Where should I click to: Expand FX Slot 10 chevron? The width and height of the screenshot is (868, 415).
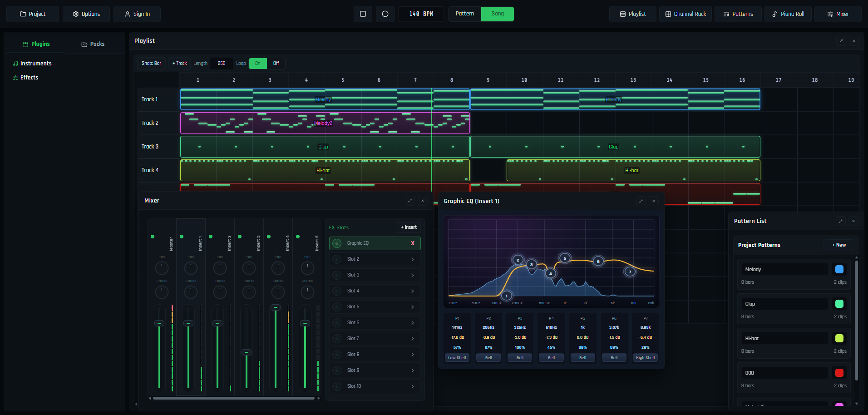tap(413, 386)
